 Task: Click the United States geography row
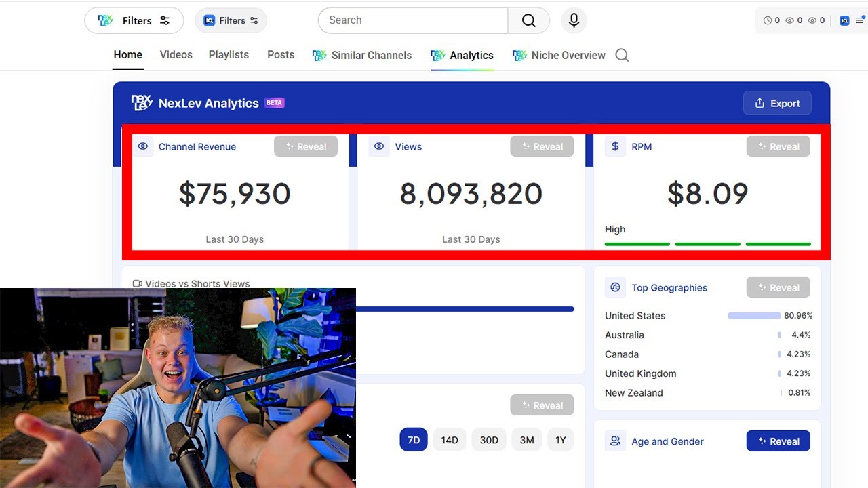(708, 316)
